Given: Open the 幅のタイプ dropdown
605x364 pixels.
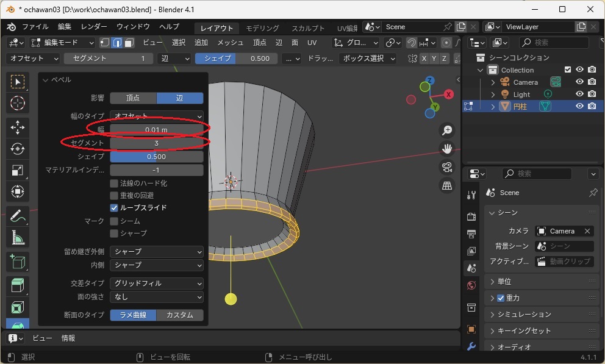Looking at the screenshot, I should click(x=156, y=116).
